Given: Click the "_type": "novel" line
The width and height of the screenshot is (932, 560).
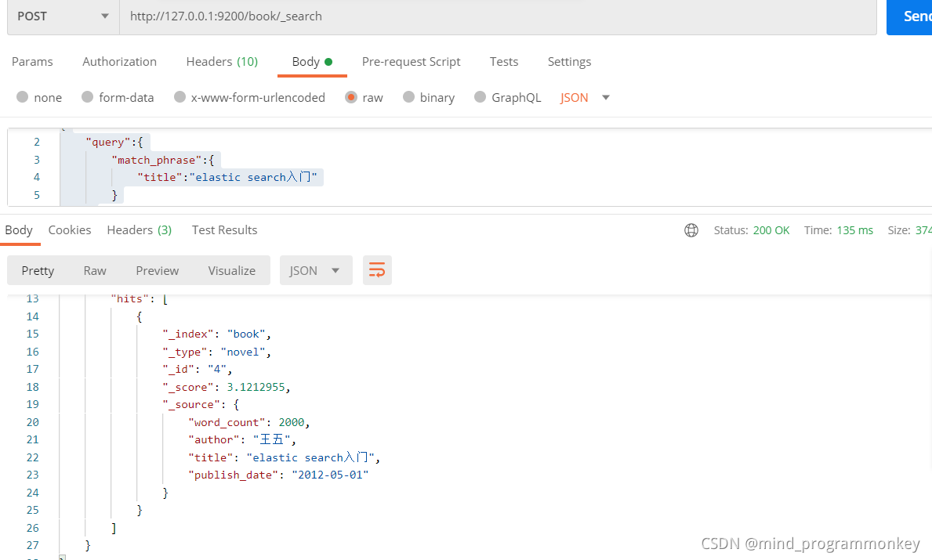Looking at the screenshot, I should pyautogui.click(x=217, y=352).
